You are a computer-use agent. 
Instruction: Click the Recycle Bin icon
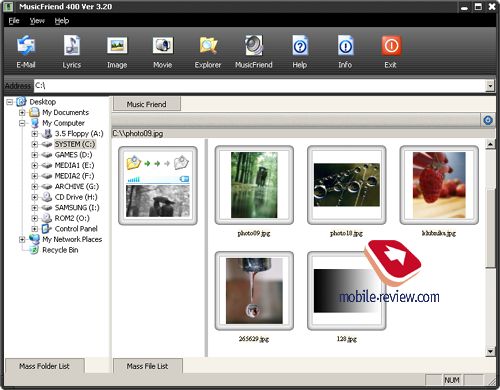(34, 250)
